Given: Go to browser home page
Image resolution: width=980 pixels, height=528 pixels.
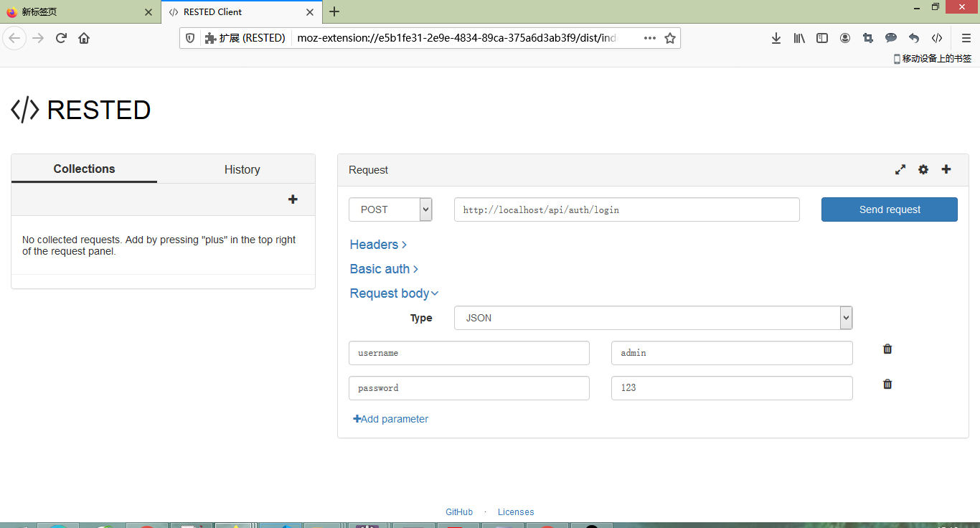Looking at the screenshot, I should (84, 38).
